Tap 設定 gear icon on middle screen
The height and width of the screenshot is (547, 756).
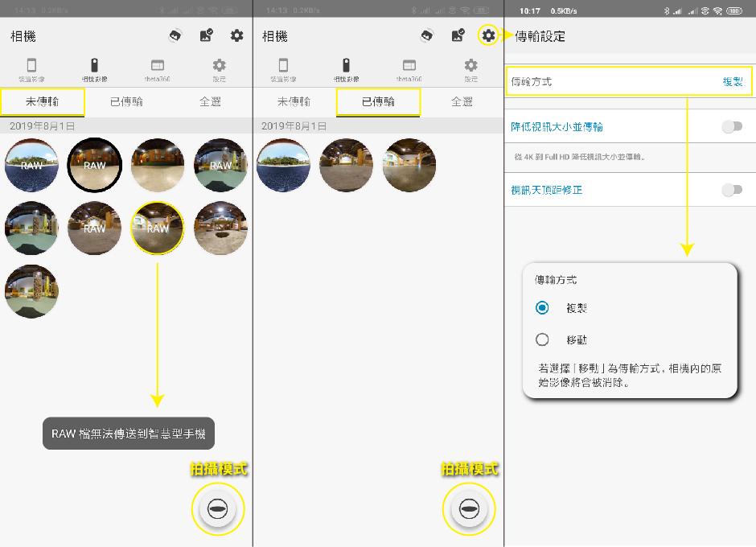470,70
